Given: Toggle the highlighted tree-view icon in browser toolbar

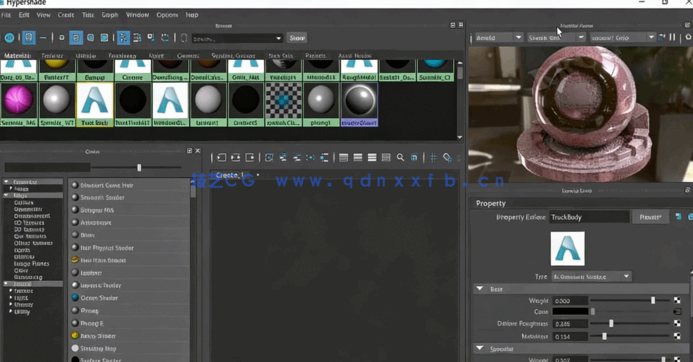Looking at the screenshot, I should 123,38.
